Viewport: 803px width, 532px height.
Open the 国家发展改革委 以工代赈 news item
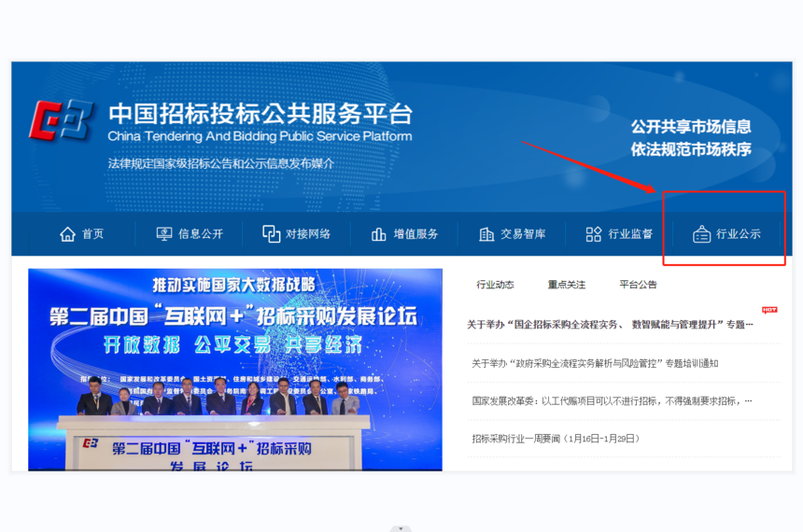coord(612,401)
